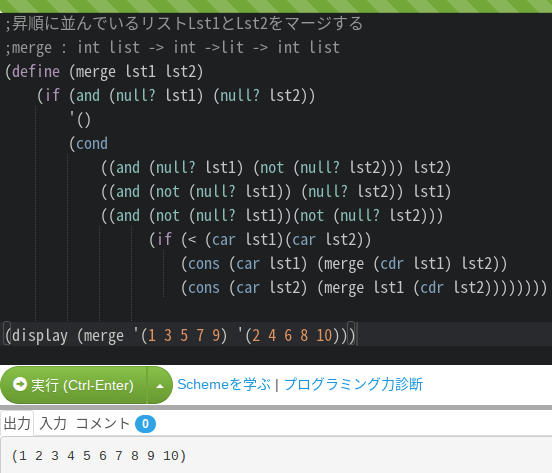Open the コメント tab
The height and width of the screenshot is (473, 552).
pyautogui.click(x=103, y=423)
